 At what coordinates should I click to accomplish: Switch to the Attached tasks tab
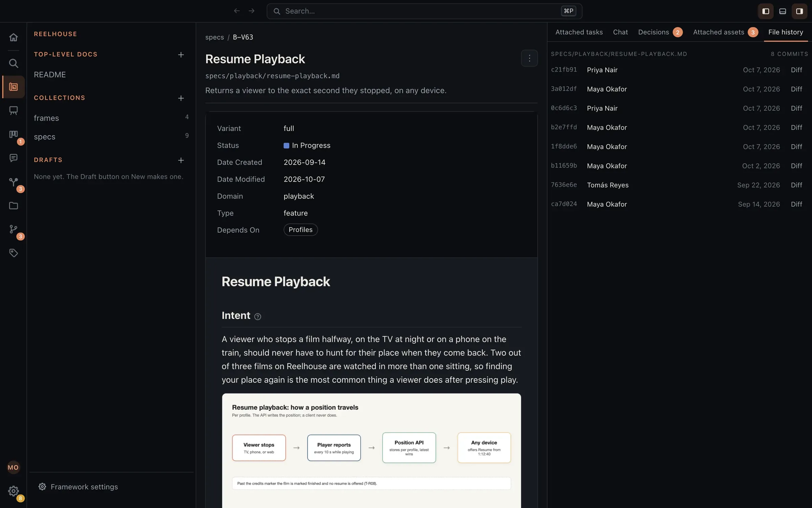pos(579,32)
